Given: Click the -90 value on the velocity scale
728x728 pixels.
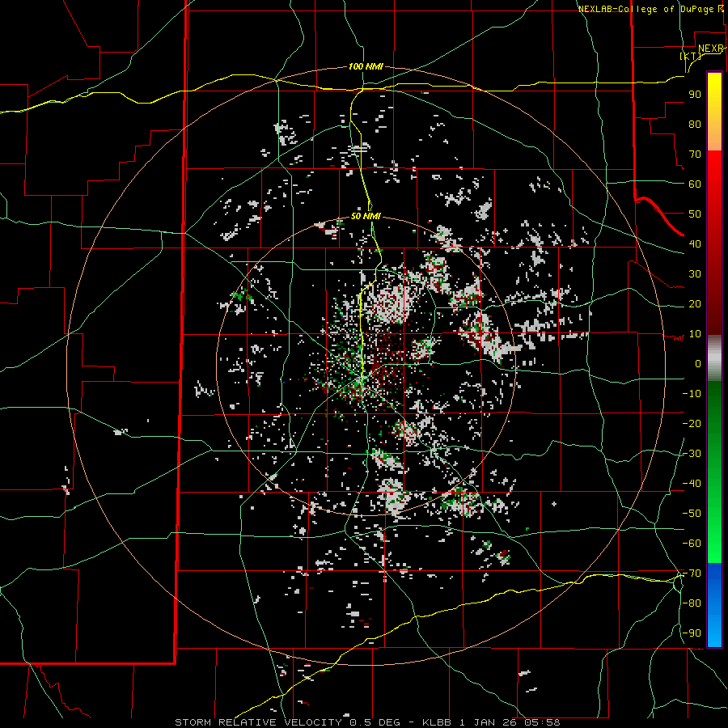Looking at the screenshot, I should coord(692,633).
